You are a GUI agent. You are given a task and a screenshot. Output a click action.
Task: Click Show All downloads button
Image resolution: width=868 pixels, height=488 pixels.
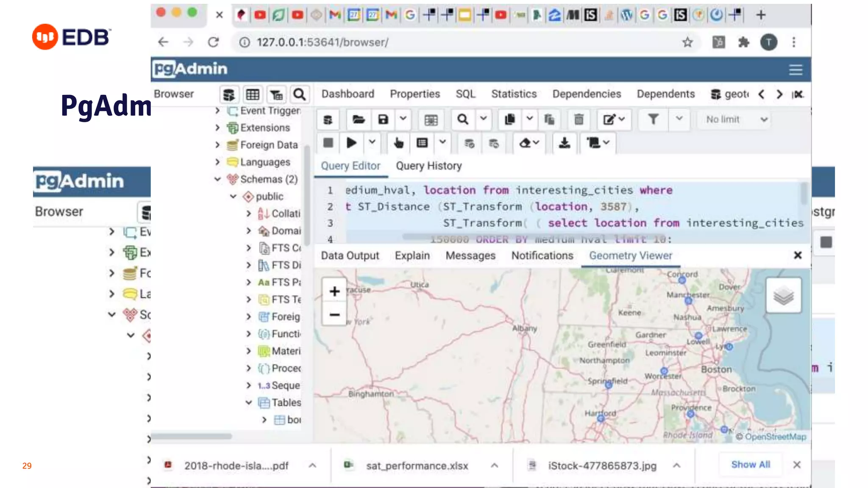click(751, 465)
